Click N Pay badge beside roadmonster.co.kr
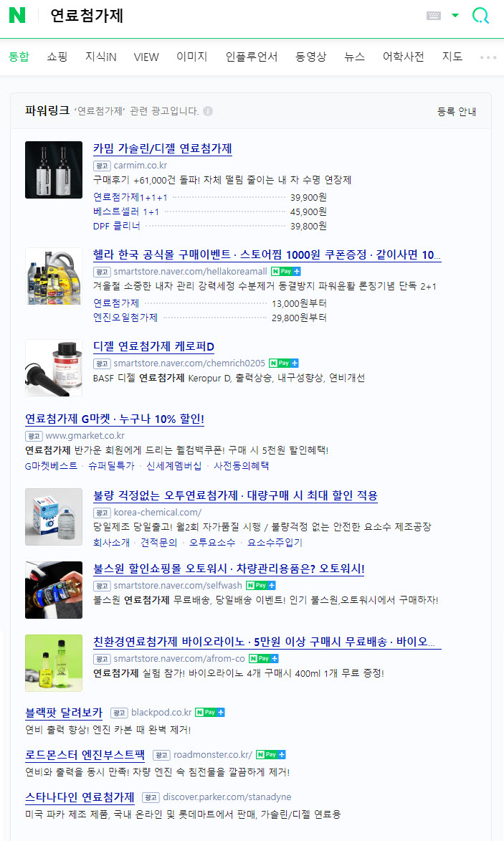Viewport: 504px width, 841px height. pyautogui.click(x=271, y=755)
